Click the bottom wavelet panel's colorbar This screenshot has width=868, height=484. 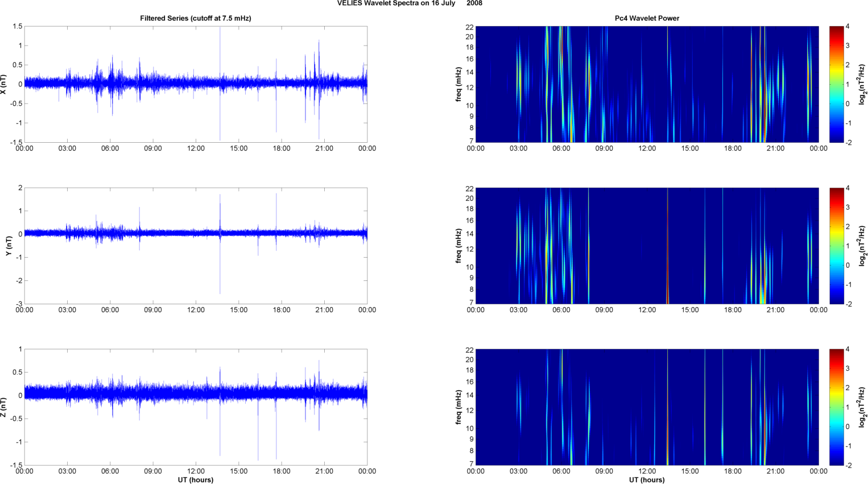pos(836,407)
